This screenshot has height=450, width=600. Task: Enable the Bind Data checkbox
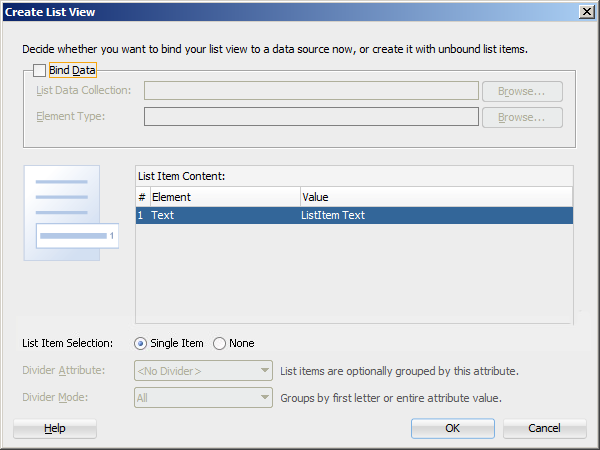pos(40,70)
